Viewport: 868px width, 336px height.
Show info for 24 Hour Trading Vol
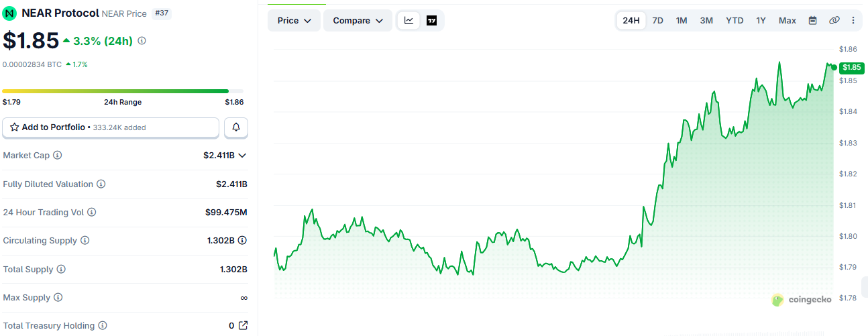pos(92,212)
